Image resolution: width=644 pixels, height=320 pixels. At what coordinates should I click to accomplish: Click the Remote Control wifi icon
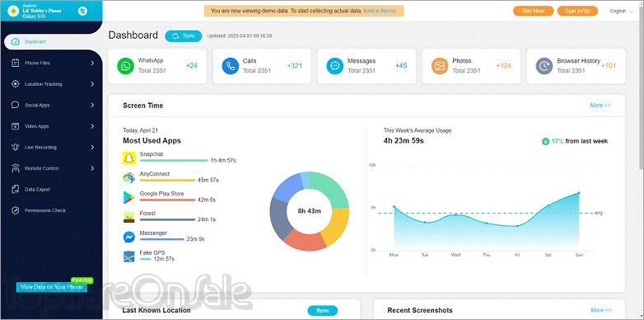pyautogui.click(x=16, y=168)
